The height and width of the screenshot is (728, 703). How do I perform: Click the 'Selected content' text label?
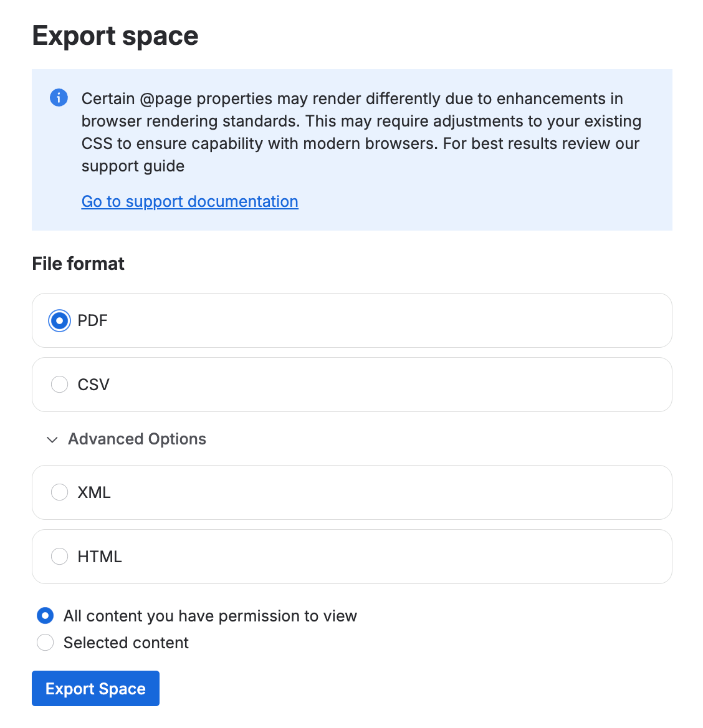[126, 642]
